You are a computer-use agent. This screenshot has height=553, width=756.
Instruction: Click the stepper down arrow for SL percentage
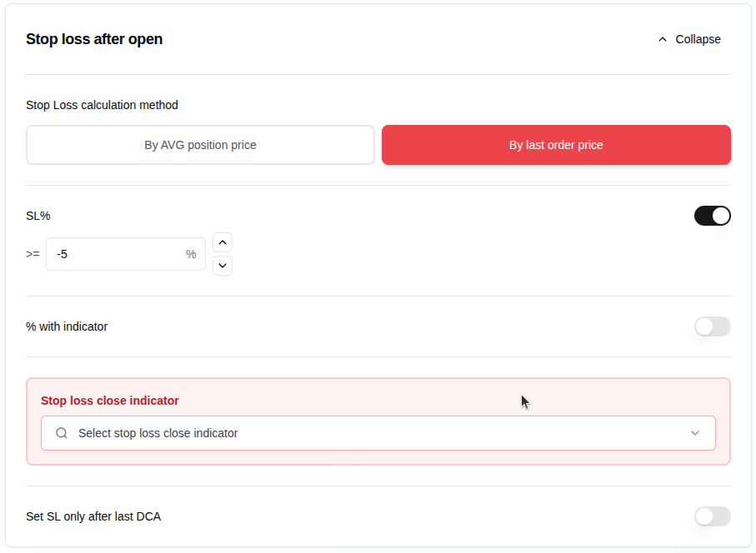pyautogui.click(x=222, y=266)
